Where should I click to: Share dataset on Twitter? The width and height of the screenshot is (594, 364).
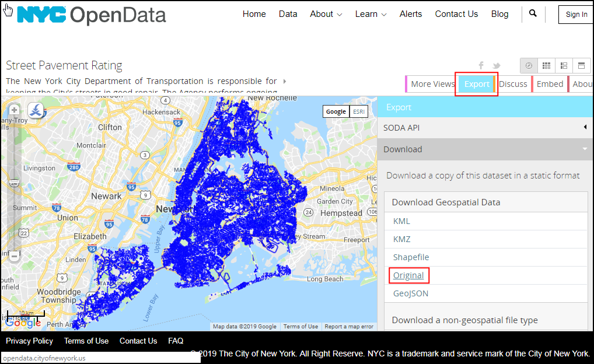tap(496, 65)
